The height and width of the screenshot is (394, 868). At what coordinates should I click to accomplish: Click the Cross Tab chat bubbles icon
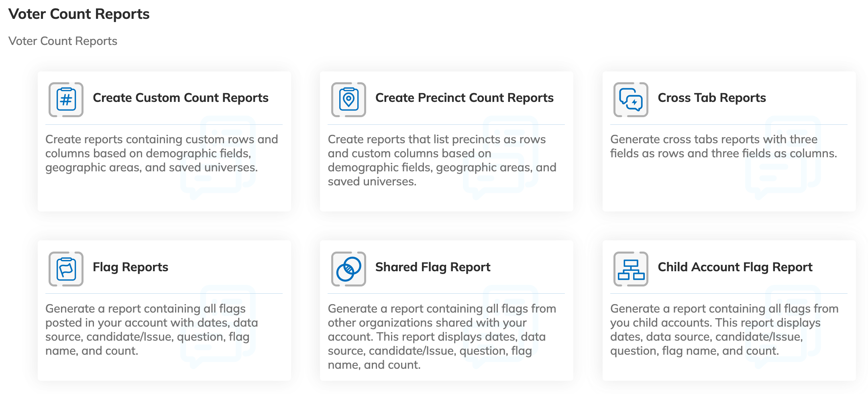coord(631,100)
